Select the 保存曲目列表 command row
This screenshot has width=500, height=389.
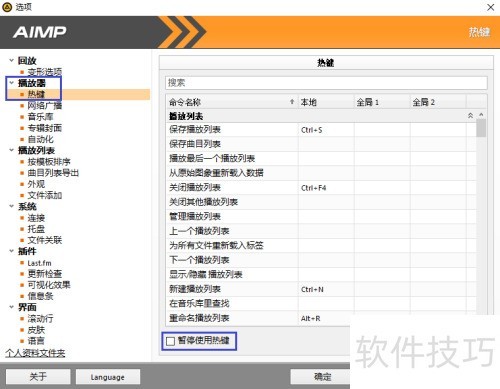click(321, 144)
